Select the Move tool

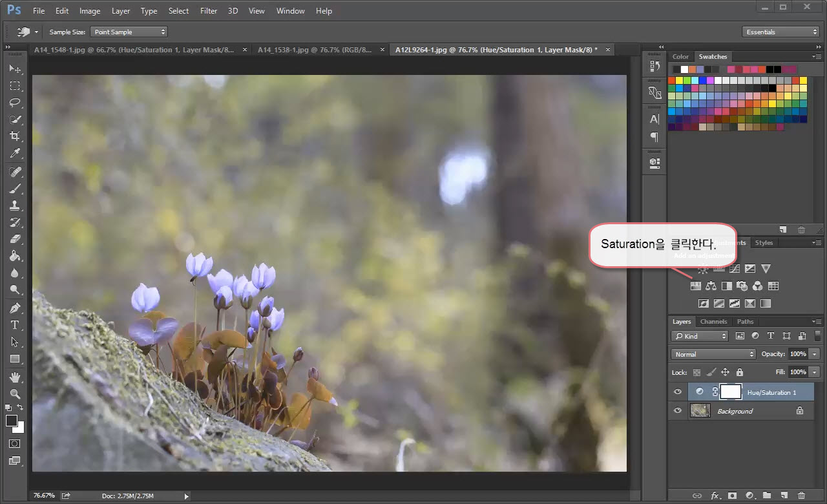15,68
